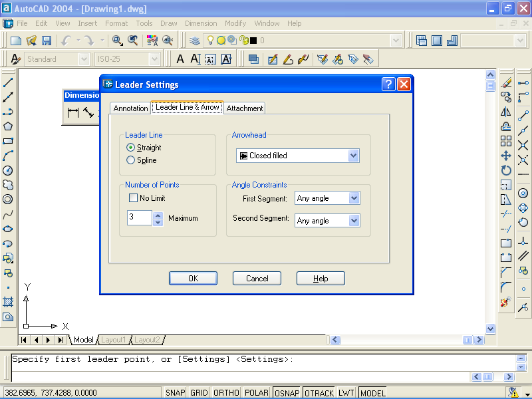Open the Dimension menu
This screenshot has width=532, height=399.
tap(201, 23)
